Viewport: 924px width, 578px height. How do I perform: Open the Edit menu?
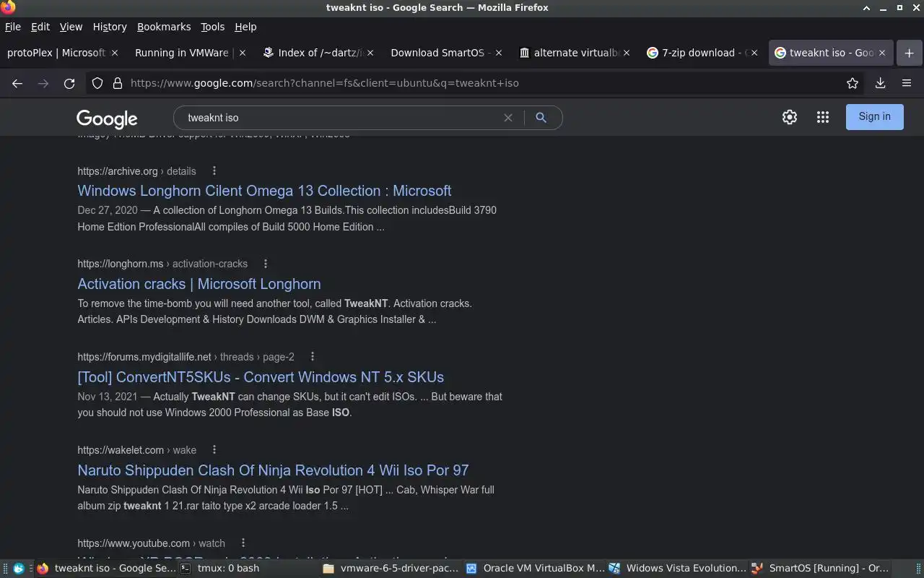[40, 27]
